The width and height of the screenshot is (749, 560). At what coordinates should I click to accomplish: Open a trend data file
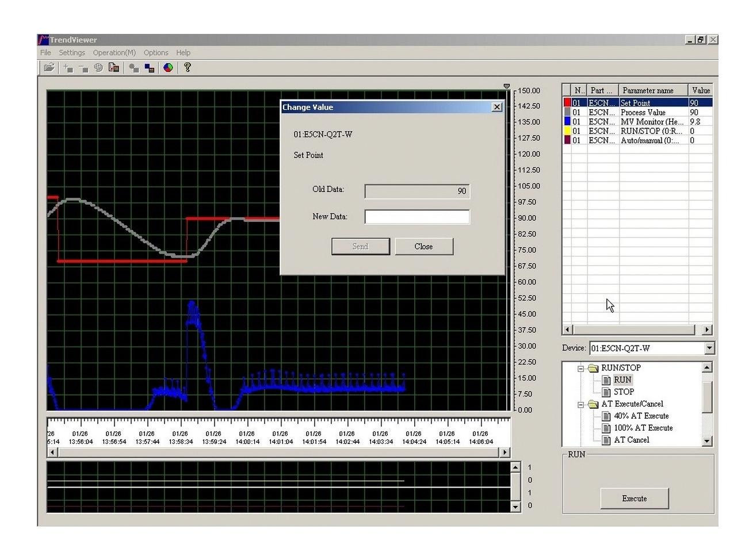[49, 67]
